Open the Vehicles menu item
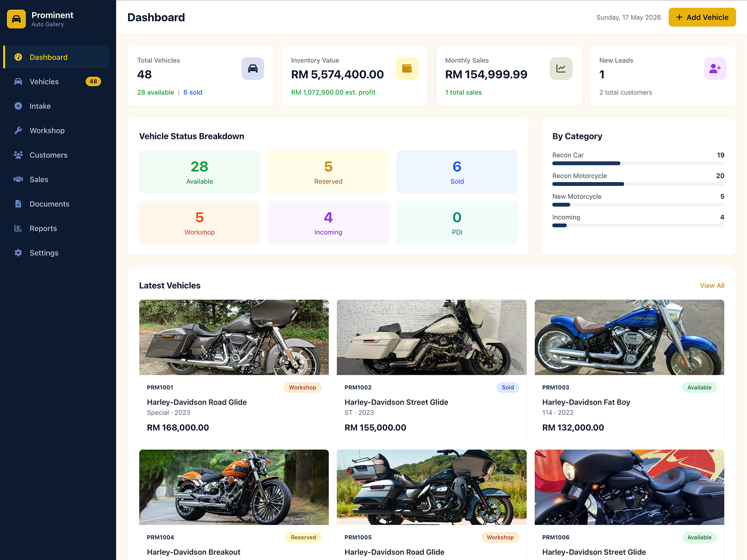Viewport: 747px width, 560px height. [56, 81]
